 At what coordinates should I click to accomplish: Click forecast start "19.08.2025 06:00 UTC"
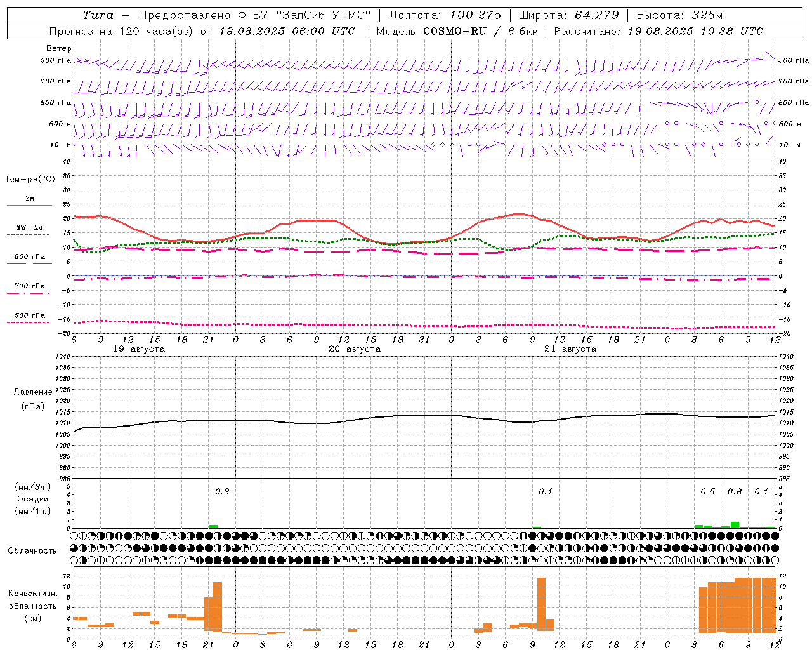pyautogui.click(x=286, y=31)
